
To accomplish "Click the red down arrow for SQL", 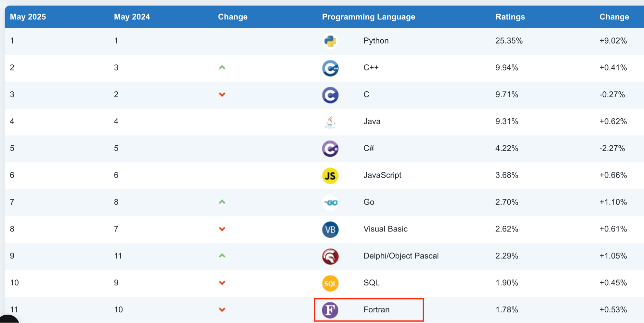I will tap(222, 283).
